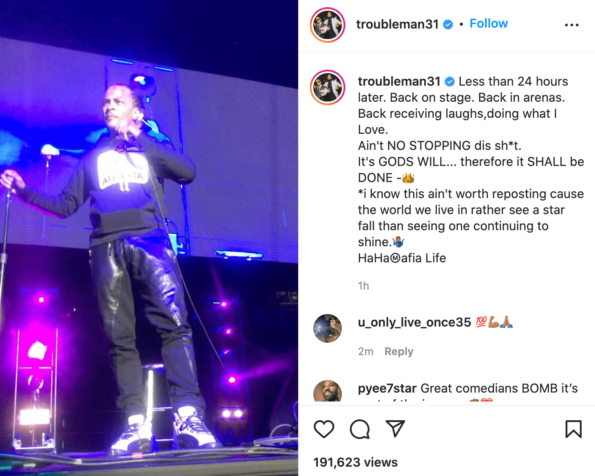Open the three-dot more options menu
The width and height of the screenshot is (595, 476).
pyautogui.click(x=571, y=25)
